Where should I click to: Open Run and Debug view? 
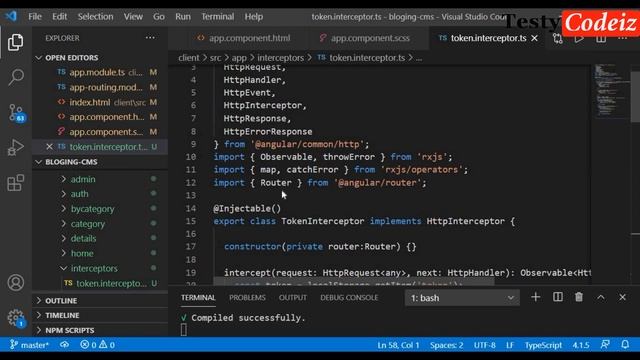click(x=16, y=147)
